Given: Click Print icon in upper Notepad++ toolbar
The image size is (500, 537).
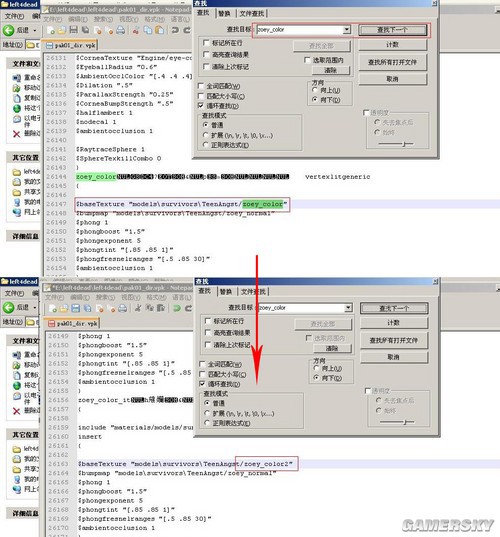Looking at the screenshot, I should (120, 30).
